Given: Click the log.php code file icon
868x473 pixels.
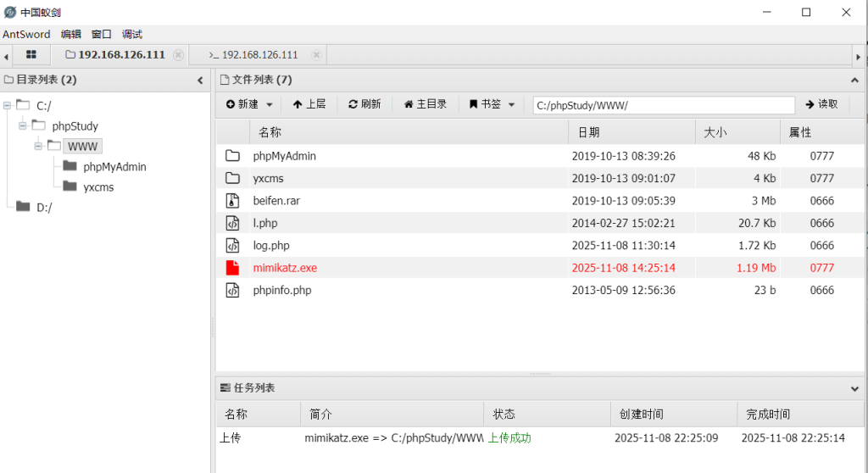Looking at the screenshot, I should pos(232,246).
